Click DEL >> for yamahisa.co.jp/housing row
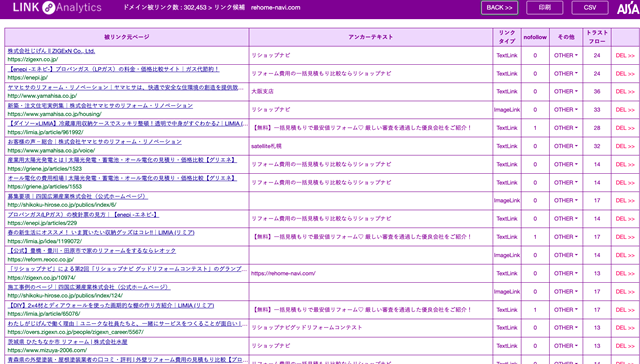 pyautogui.click(x=625, y=110)
